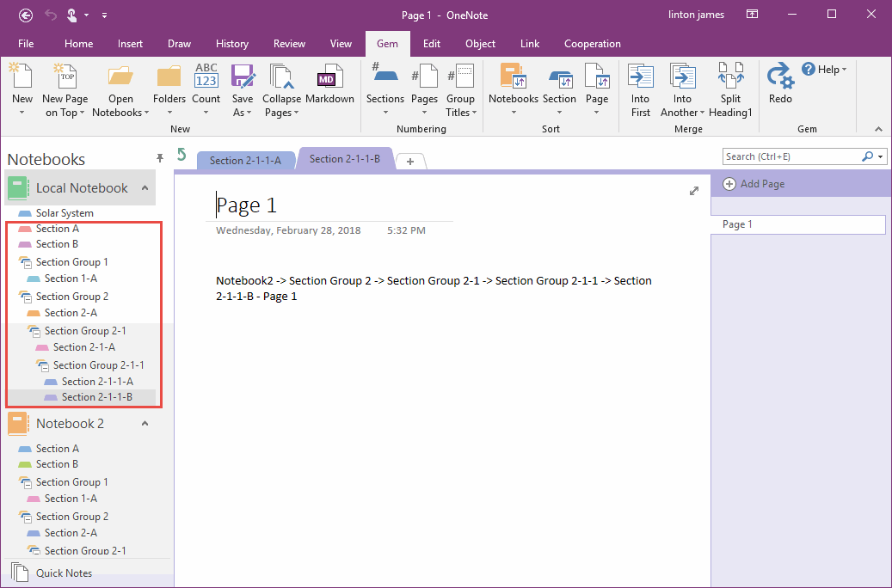Viewport: 892px width, 588px height.
Task: Click New Page on Top icon
Action: point(65,77)
